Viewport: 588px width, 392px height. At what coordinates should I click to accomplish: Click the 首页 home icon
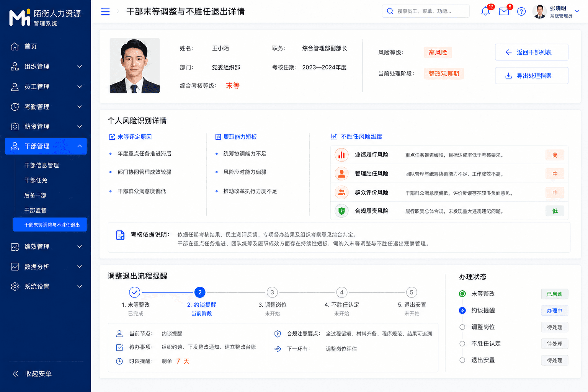click(15, 46)
